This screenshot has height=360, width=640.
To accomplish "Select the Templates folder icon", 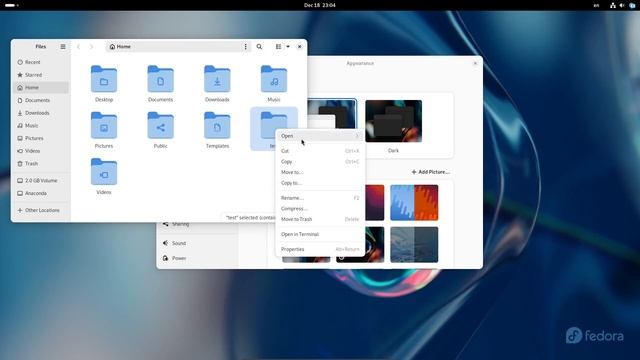I will tap(217, 125).
